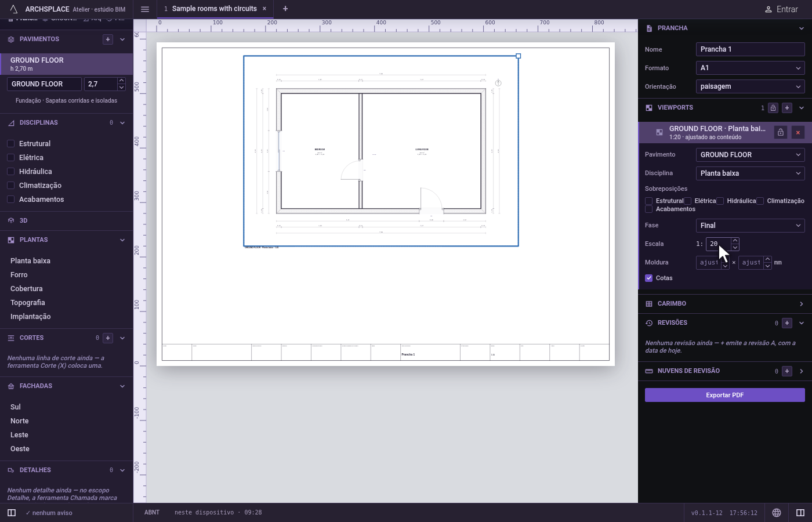Add a new nuvem de revisão
Screen dimensions: 812x522
click(x=787, y=371)
